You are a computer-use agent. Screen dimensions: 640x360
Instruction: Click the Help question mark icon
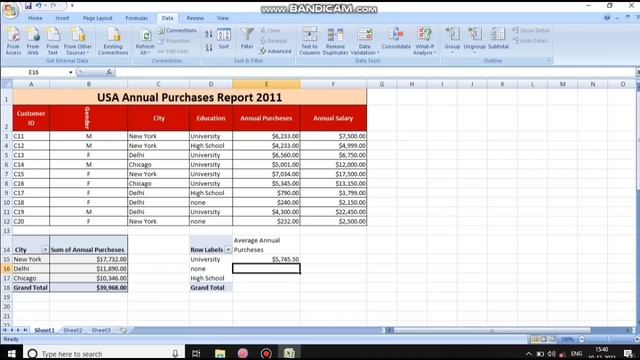607,18
